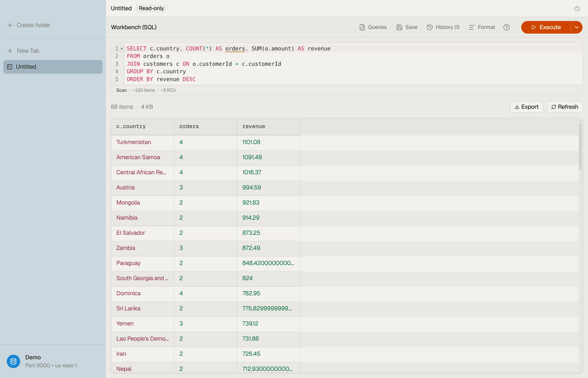The width and height of the screenshot is (588, 378).
Task: Select the Sri Lanka cell
Action: 143,308
